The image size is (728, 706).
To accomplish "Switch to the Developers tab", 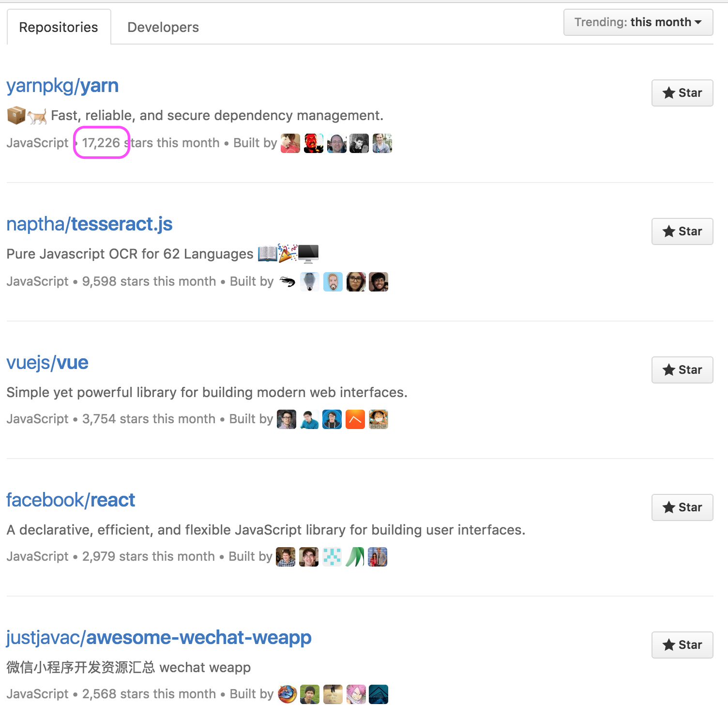I will tap(163, 27).
